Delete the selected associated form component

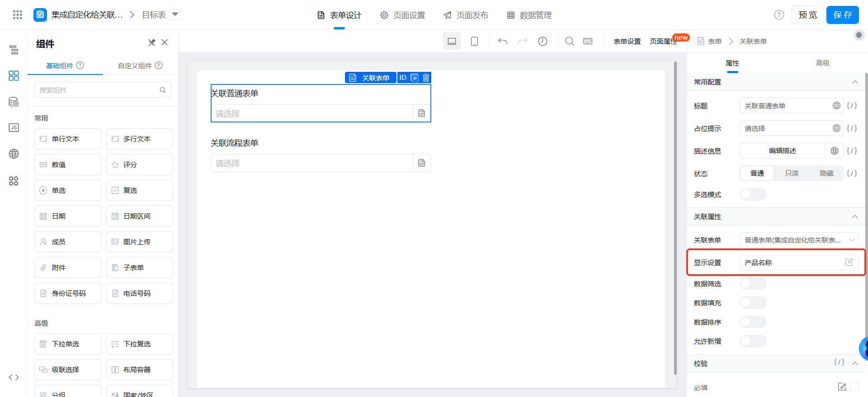tap(426, 78)
